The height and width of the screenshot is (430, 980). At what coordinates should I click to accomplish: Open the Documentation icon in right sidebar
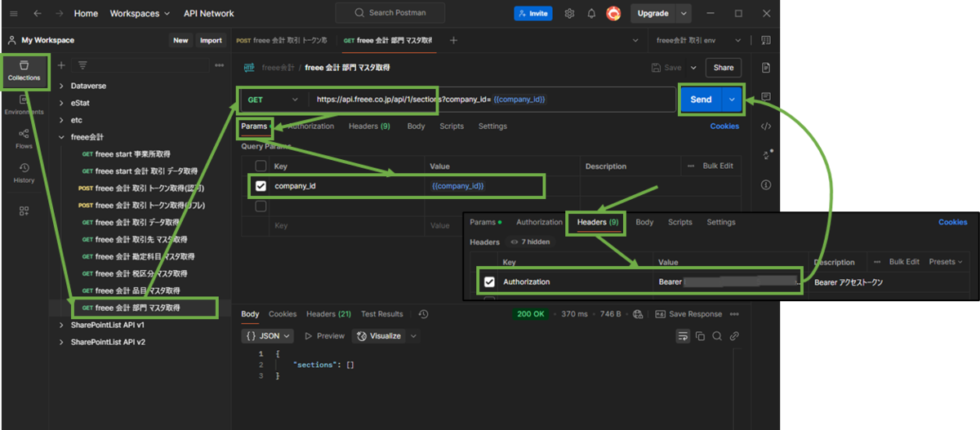766,68
